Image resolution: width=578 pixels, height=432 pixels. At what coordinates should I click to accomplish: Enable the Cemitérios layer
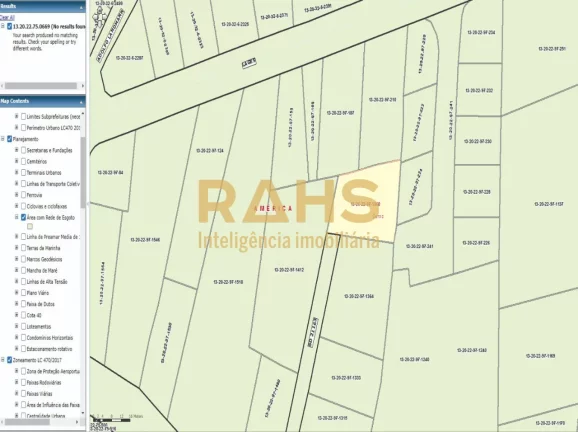click(x=24, y=161)
